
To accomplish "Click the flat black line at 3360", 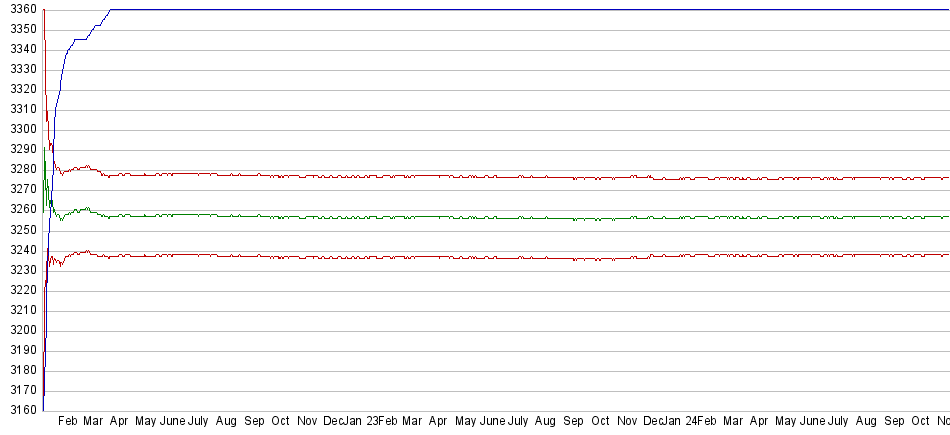I will coord(500,9).
